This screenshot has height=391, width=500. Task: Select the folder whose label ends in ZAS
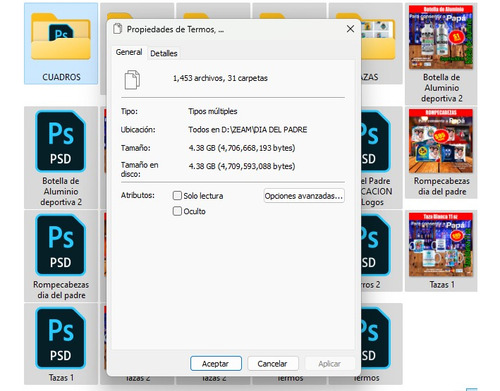(x=381, y=43)
